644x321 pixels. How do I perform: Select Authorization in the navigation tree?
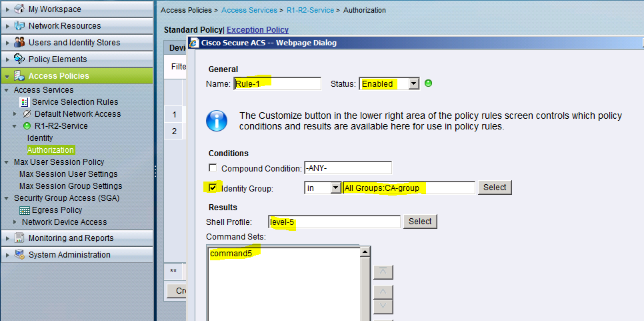(x=51, y=150)
